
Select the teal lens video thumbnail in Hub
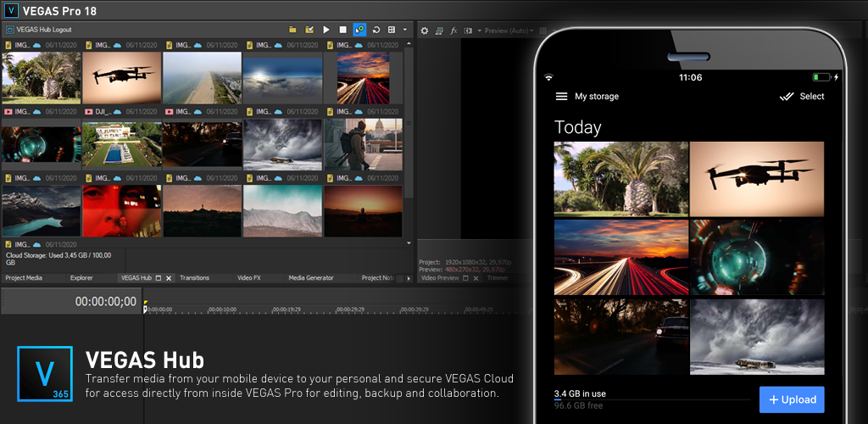click(42, 144)
